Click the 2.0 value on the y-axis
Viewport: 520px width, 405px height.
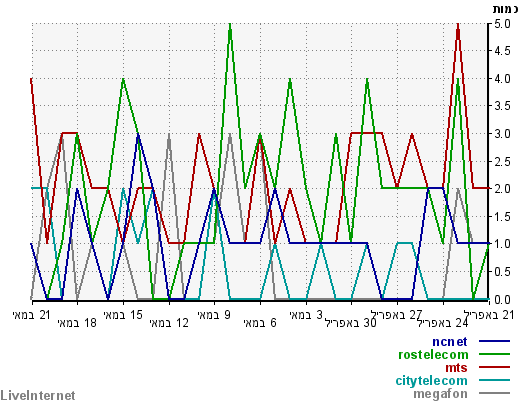click(x=502, y=189)
